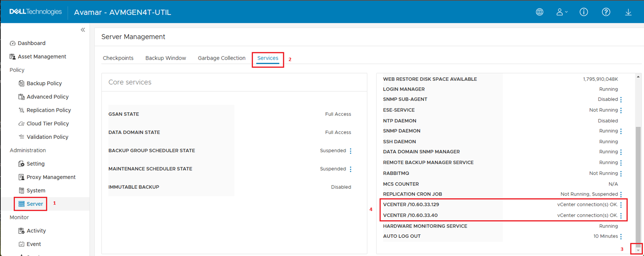Open vCenter /10.60.33.40 actions menu
644x256 pixels.
621,216
